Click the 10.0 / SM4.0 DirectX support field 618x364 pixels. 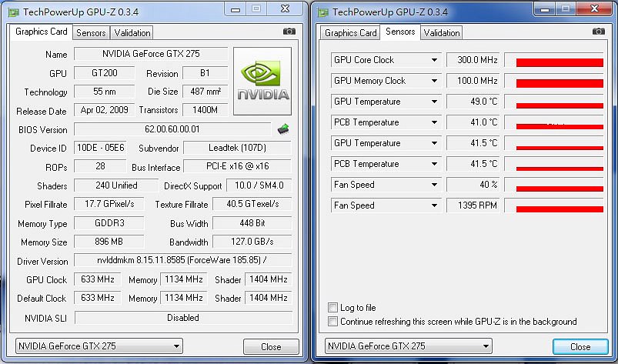pyautogui.click(x=259, y=185)
